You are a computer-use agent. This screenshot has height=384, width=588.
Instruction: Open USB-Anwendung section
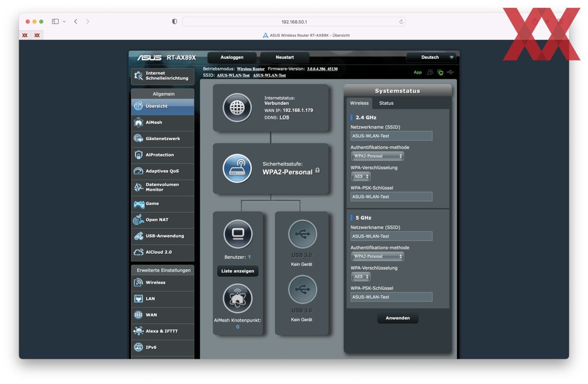[x=163, y=236]
